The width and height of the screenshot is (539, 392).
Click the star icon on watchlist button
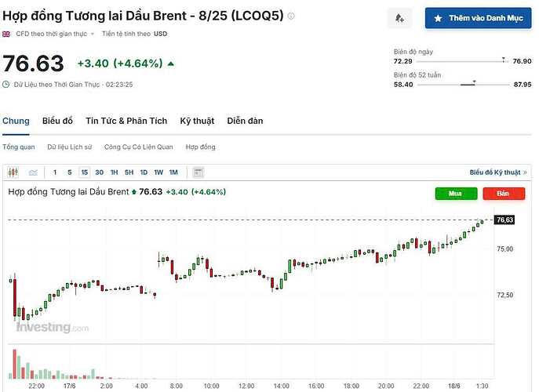click(437, 17)
